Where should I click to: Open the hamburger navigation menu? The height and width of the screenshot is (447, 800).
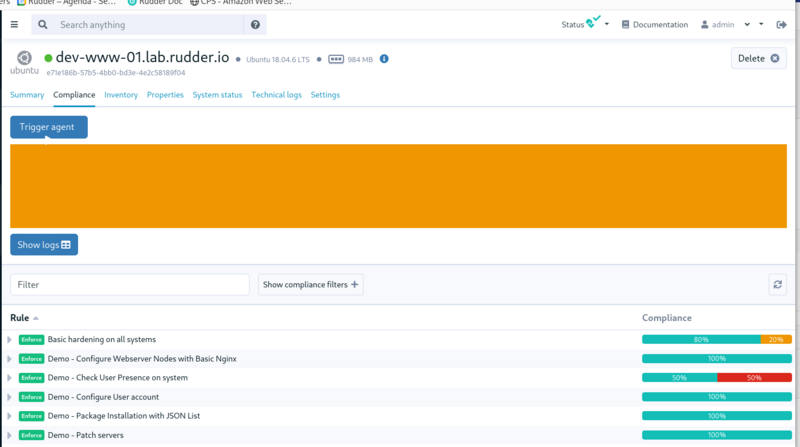[x=14, y=24]
